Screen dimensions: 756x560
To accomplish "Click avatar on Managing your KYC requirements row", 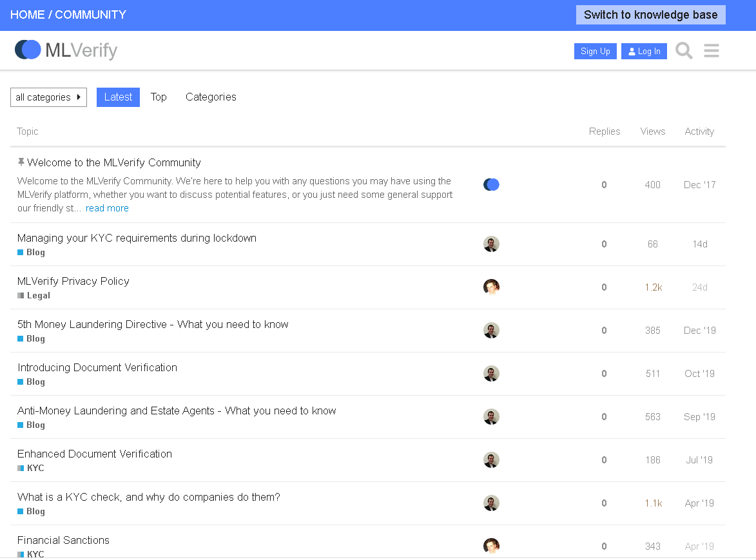I will pos(491,244).
